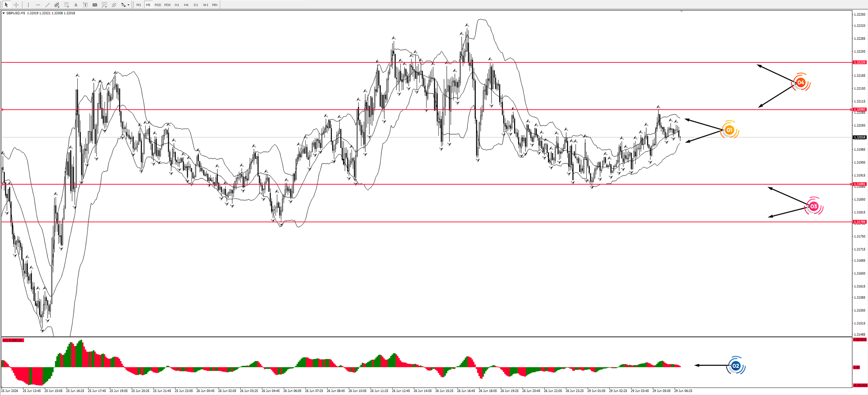This screenshot has height=395, width=868.
Task: Switch chart to MN monthly timeframe
Action: (215, 5)
